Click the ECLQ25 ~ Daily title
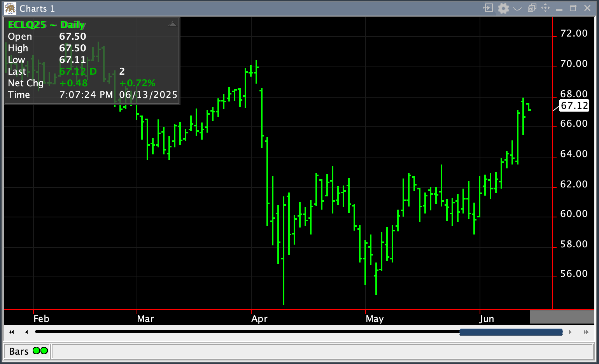The height and width of the screenshot is (364, 599). (x=46, y=25)
